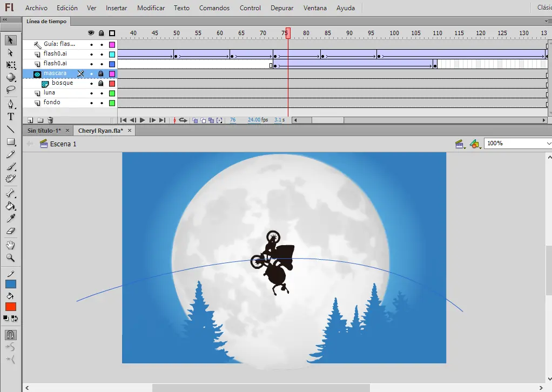This screenshot has height=392, width=552.
Task: Click outline color swatch of luna layer
Action: 112,93
